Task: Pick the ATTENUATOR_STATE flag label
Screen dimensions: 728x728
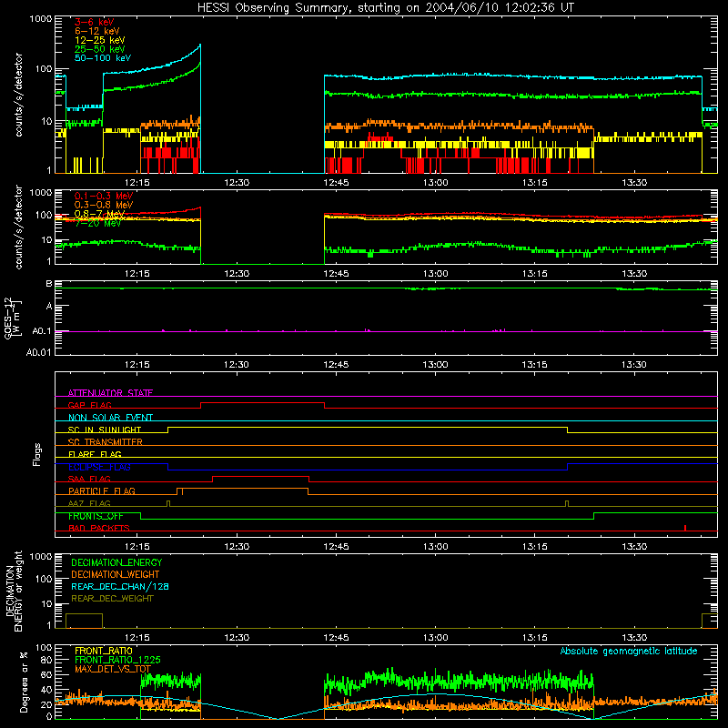Action: 110,393
